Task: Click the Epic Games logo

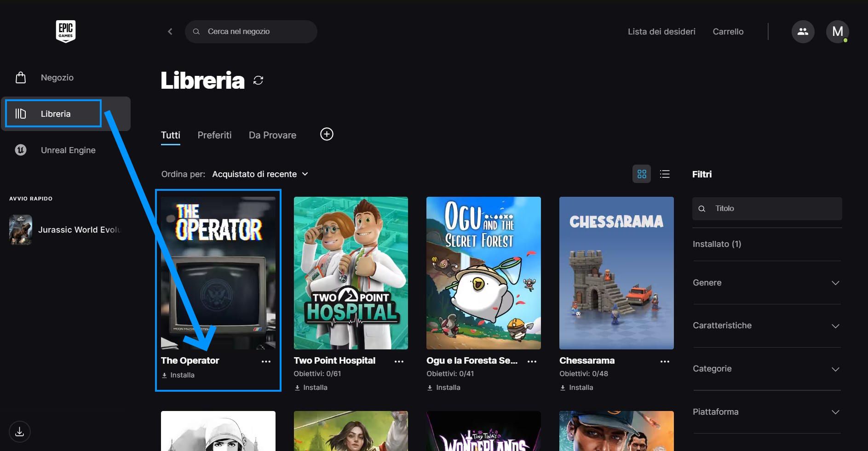Action: coord(66,31)
